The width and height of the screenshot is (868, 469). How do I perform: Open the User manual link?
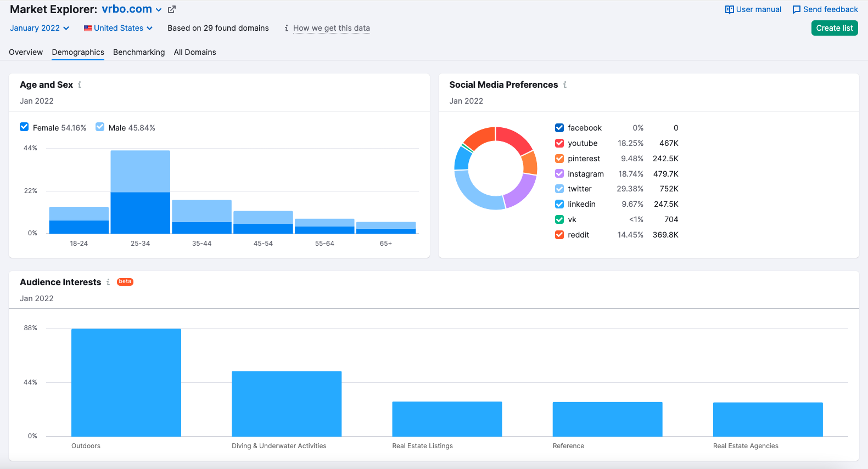(753, 9)
